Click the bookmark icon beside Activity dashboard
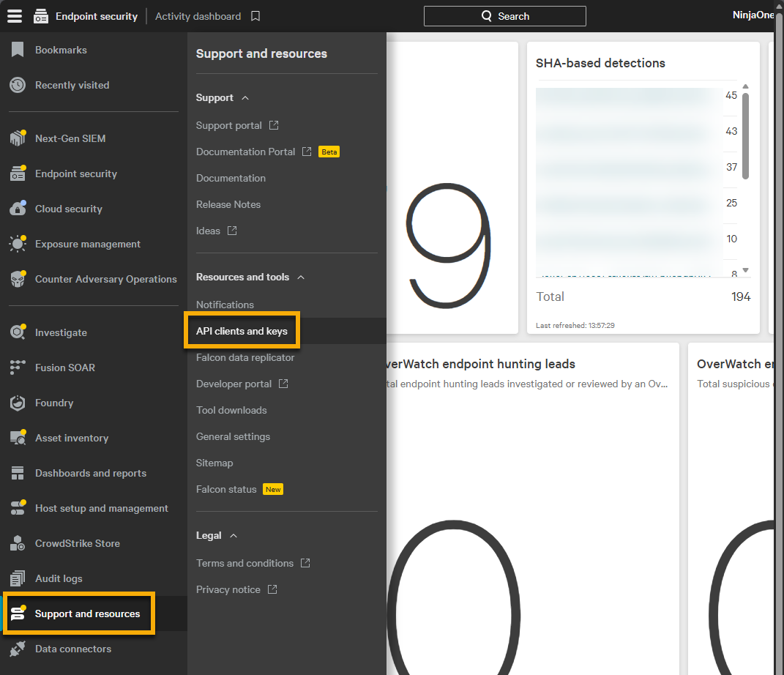 click(x=255, y=16)
